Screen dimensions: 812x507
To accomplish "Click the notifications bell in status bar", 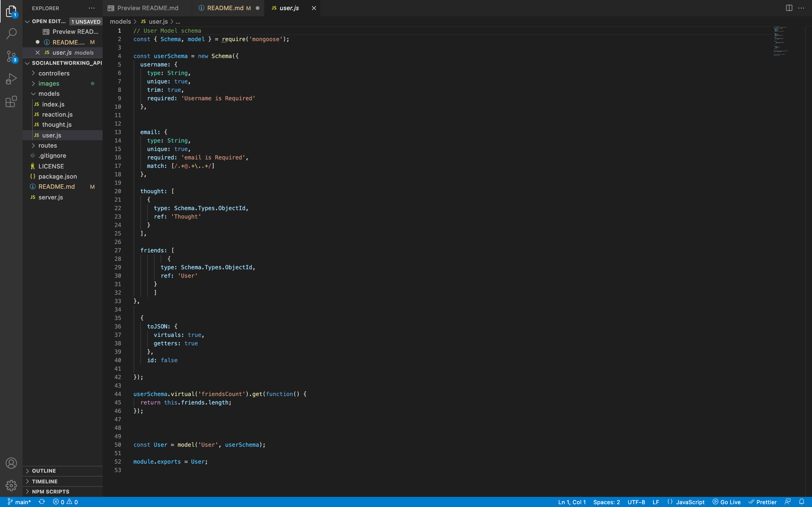I will point(802,502).
